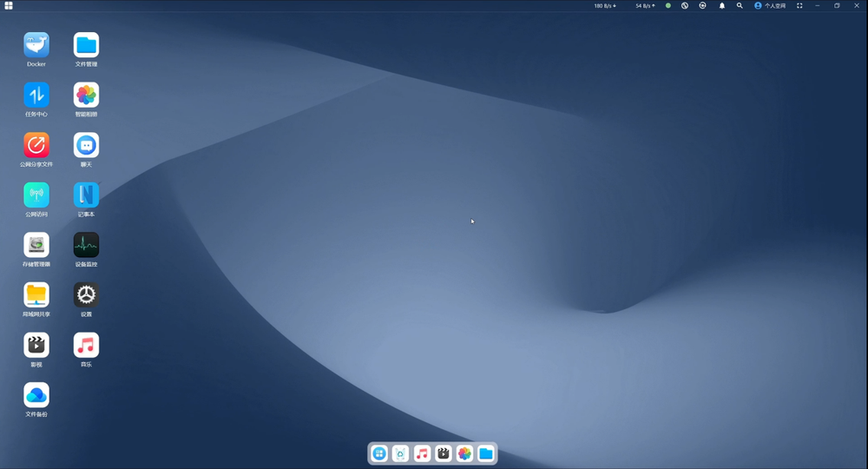Open the music app from the dock
868x469 pixels.
tap(422, 453)
